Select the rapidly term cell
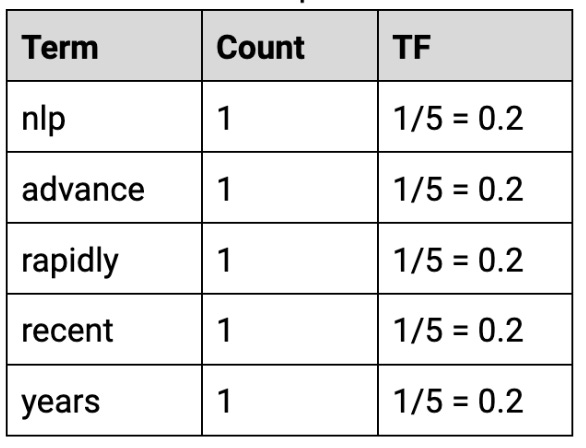The image size is (586, 448). [x=104, y=259]
